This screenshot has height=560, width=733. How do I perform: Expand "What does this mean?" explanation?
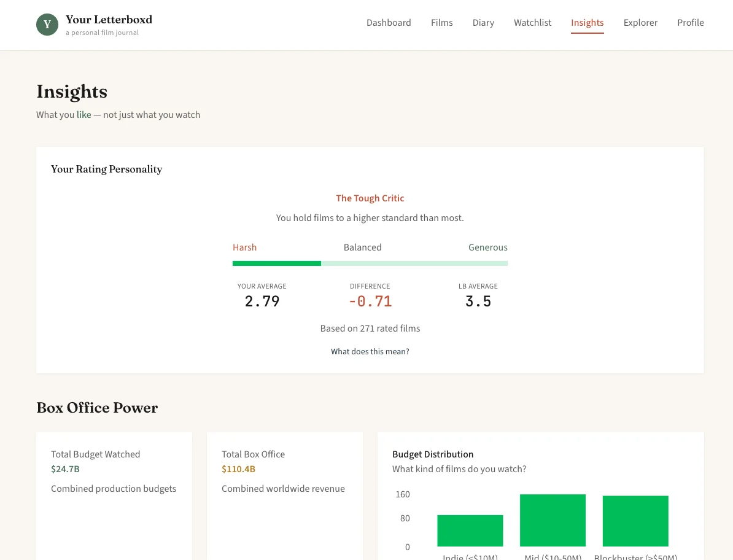tap(370, 352)
